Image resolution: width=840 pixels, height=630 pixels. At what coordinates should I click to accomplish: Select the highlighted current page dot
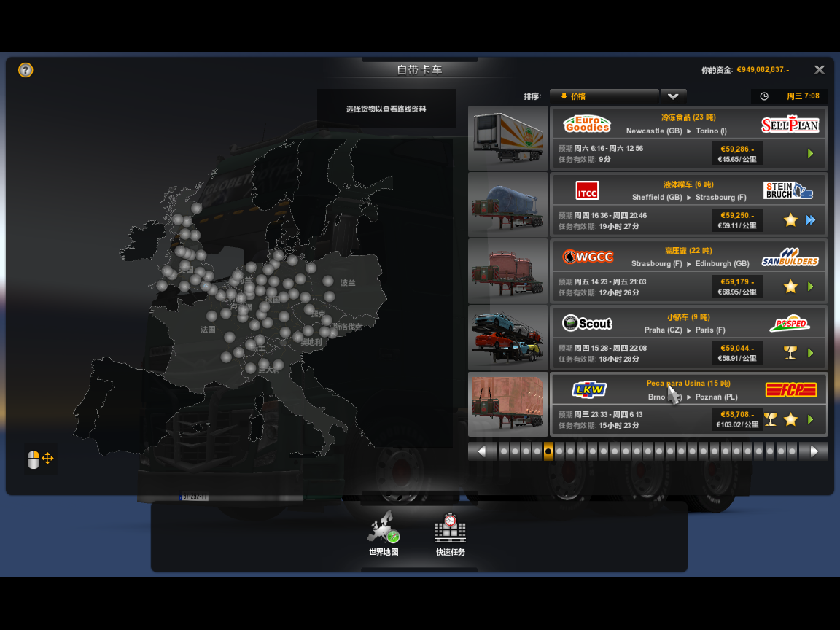point(548,451)
